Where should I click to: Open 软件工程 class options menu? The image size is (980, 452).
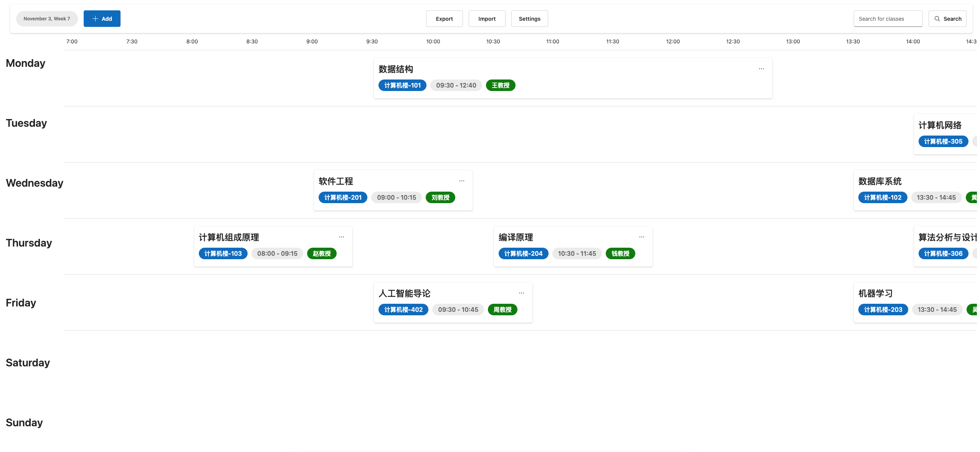pos(462,181)
